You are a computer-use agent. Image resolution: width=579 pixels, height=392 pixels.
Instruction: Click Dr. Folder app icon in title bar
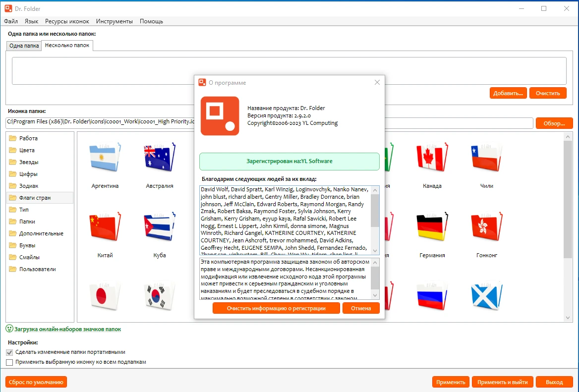coord(8,8)
